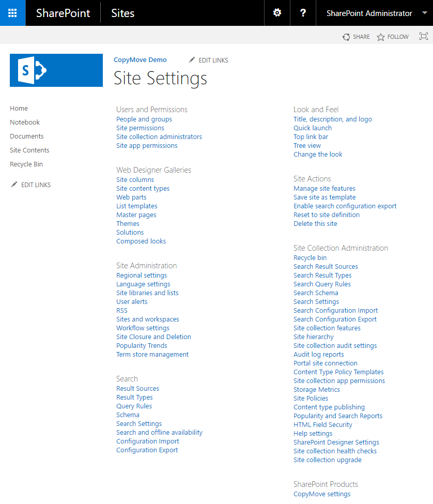Click Delete this site
This screenshot has height=504, width=433.
point(315,223)
